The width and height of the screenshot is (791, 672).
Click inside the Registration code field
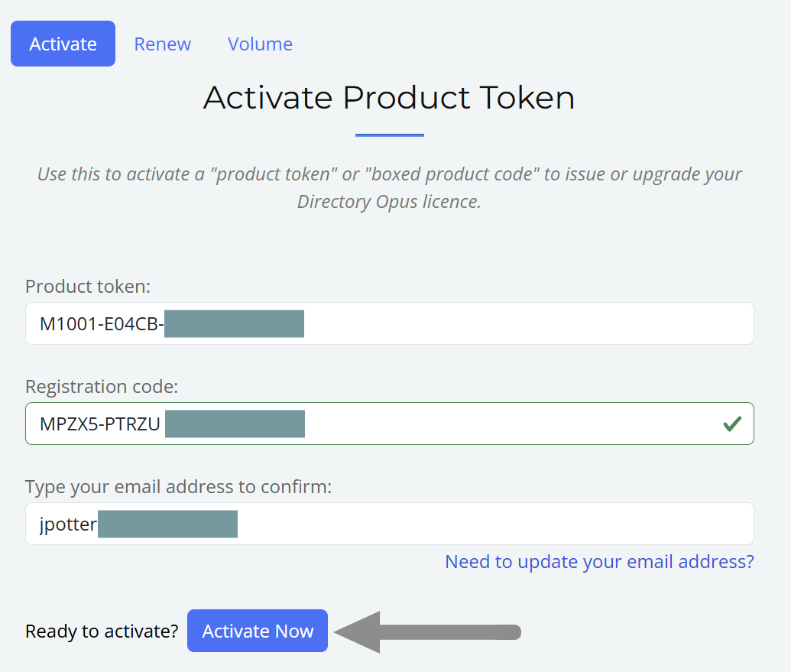[x=504, y=424]
